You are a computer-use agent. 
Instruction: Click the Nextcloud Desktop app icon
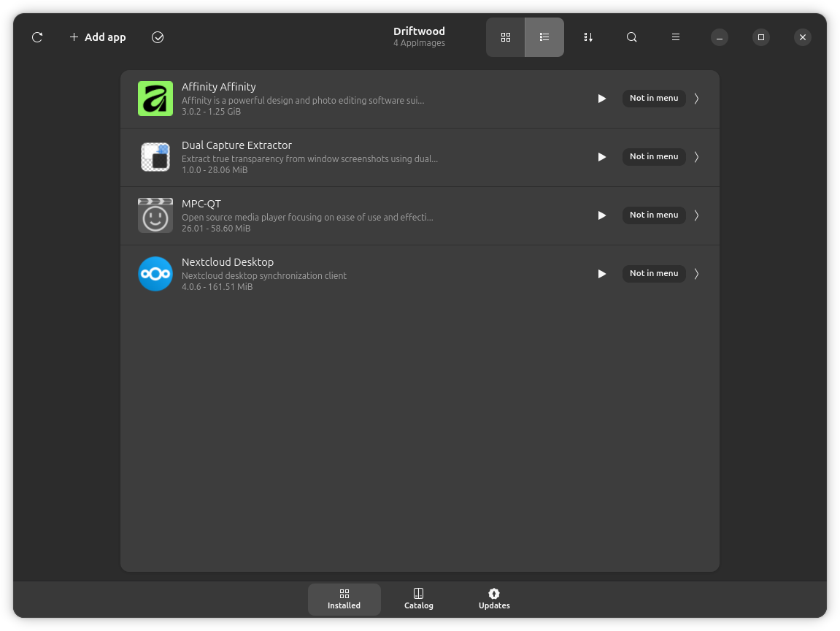(155, 274)
